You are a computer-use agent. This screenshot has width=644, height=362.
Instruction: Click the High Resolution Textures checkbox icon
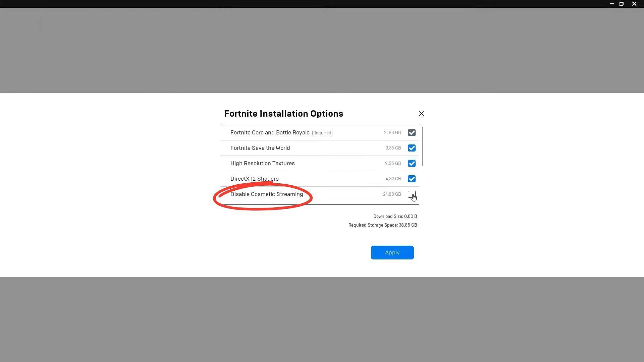point(411,163)
